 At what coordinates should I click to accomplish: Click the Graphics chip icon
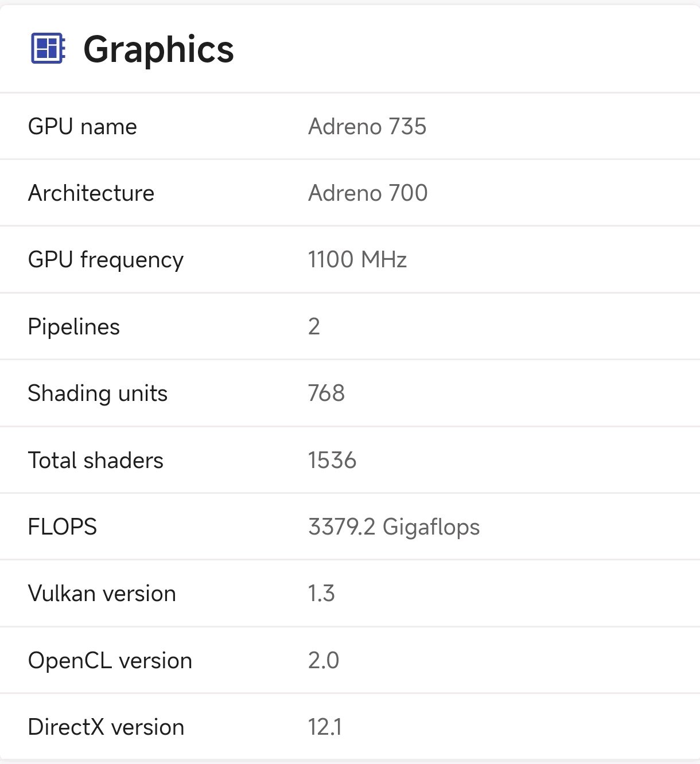tap(48, 49)
